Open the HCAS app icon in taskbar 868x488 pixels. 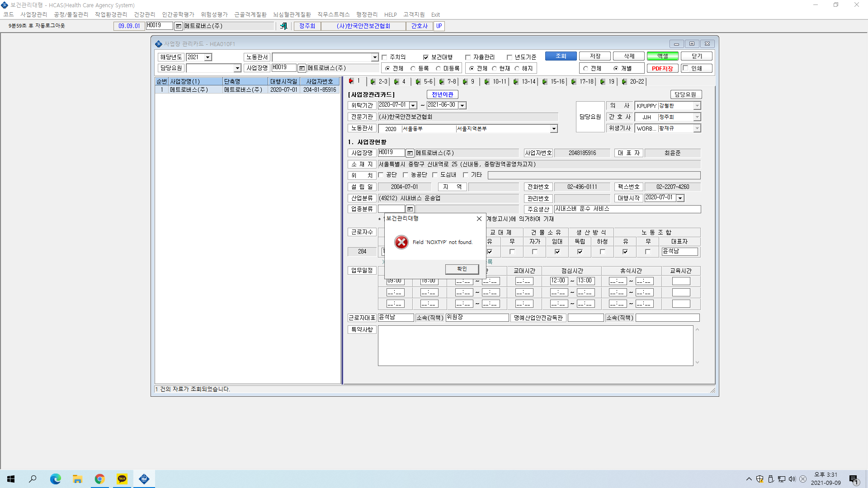(144, 479)
